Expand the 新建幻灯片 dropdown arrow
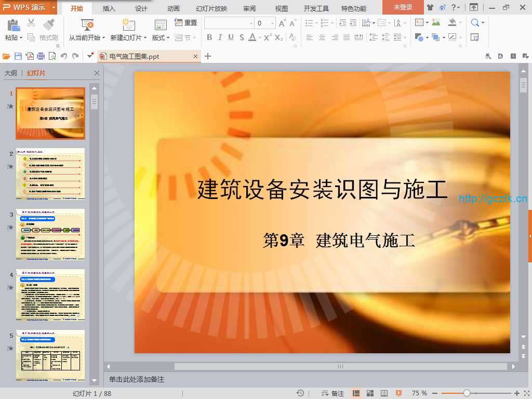 (x=145, y=38)
